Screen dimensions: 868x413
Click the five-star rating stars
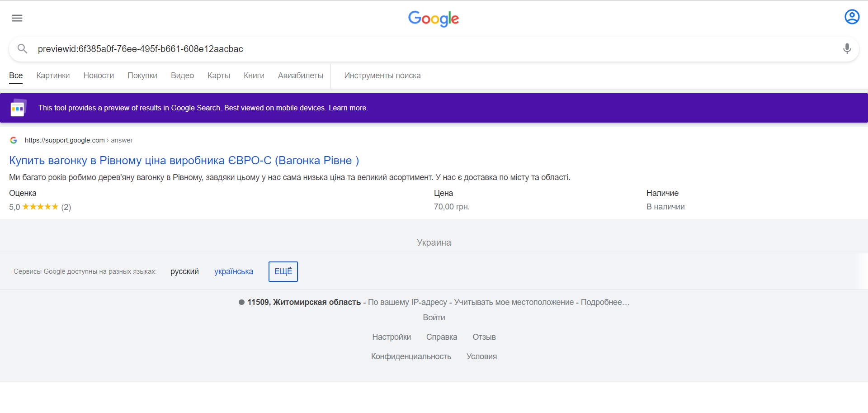[x=40, y=207]
